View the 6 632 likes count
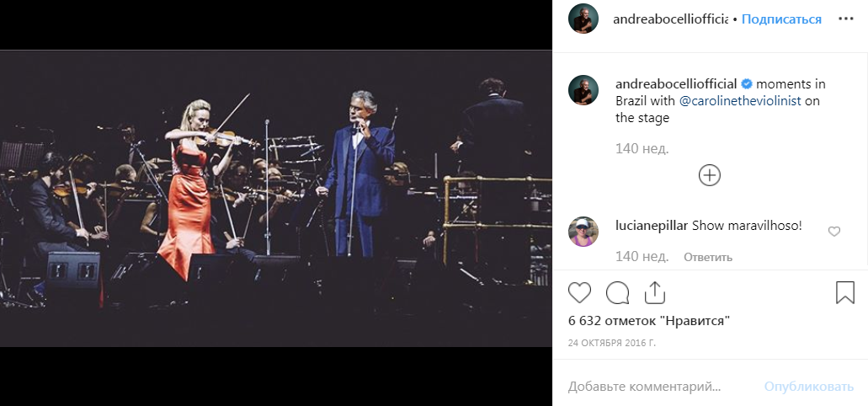The width and height of the screenshot is (868, 406). tap(648, 320)
